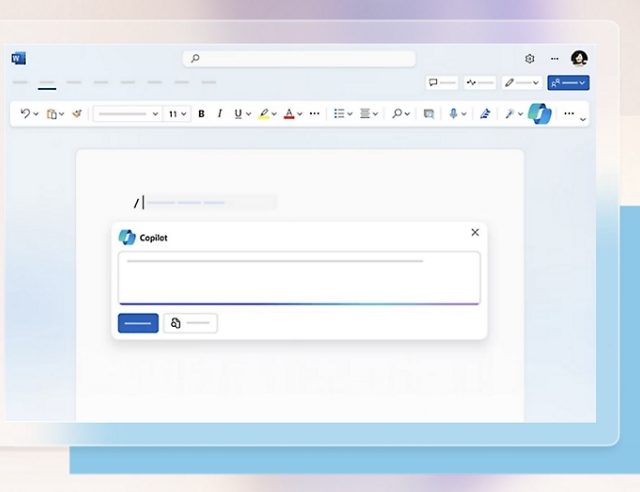Click the Copilot prompt text box
Viewport: 640px width, 492px height.
point(298,277)
